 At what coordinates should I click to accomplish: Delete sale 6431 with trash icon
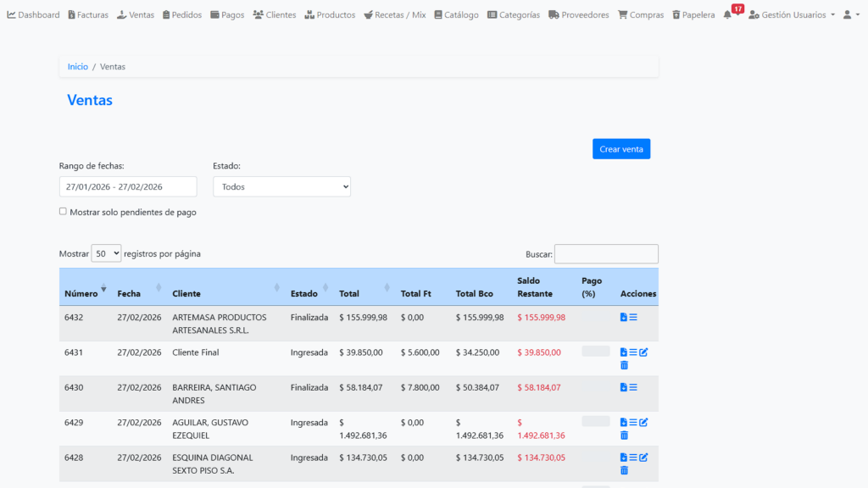pyautogui.click(x=624, y=365)
